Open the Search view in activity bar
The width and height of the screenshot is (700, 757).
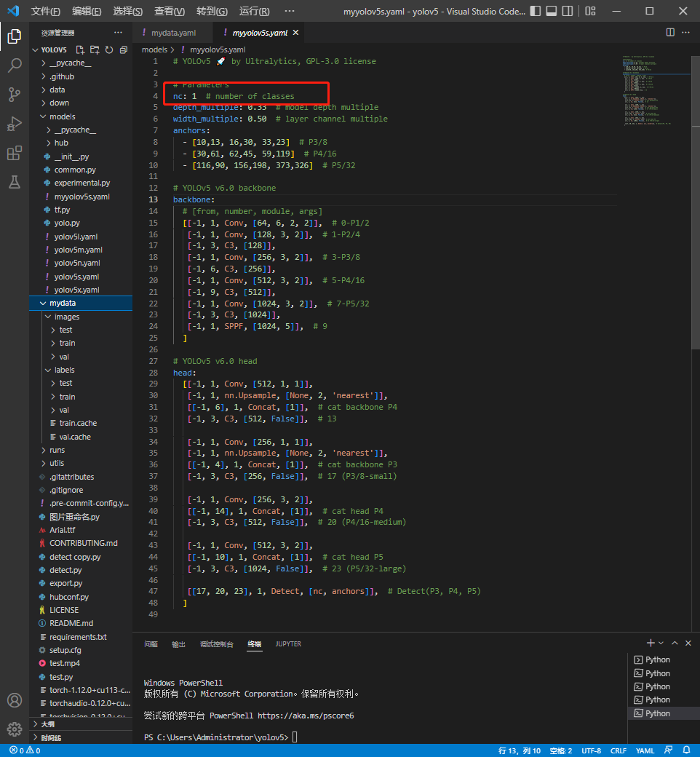(15, 66)
